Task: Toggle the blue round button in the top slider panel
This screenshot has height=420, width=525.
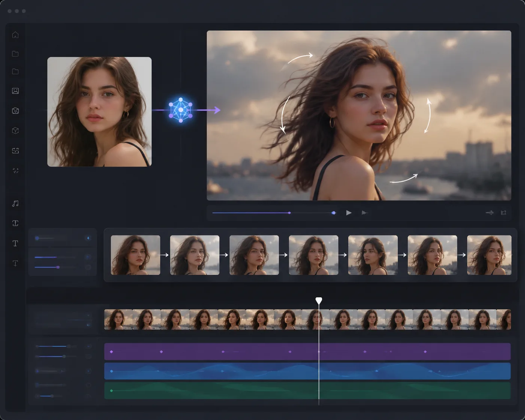Action: pyautogui.click(x=88, y=238)
